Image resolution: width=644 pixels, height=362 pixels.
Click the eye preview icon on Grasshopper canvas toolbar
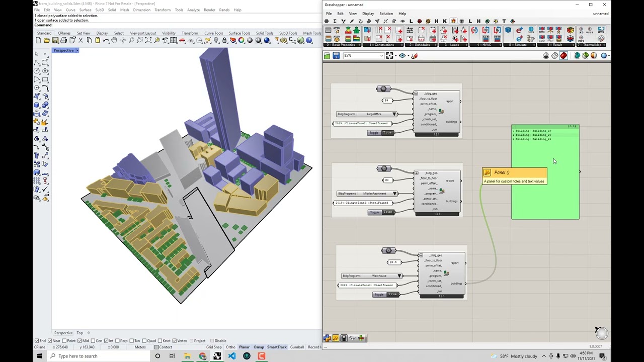pos(402,56)
